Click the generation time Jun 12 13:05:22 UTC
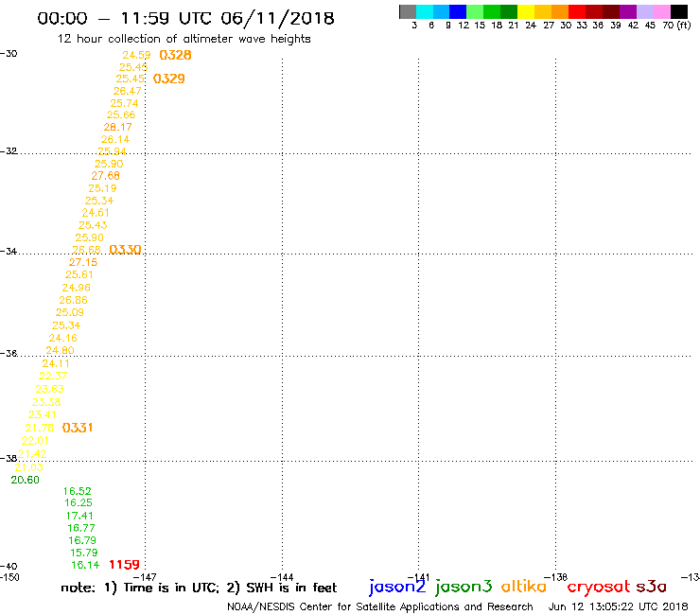 618,606
